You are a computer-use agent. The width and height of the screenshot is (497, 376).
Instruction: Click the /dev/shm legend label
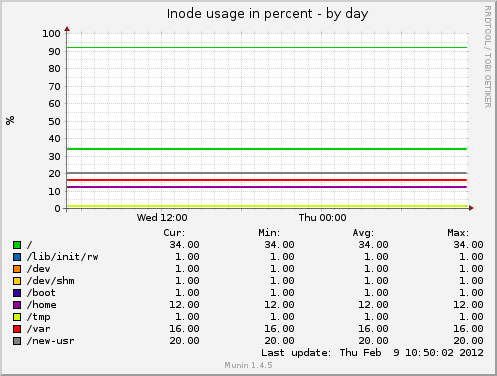(51, 281)
